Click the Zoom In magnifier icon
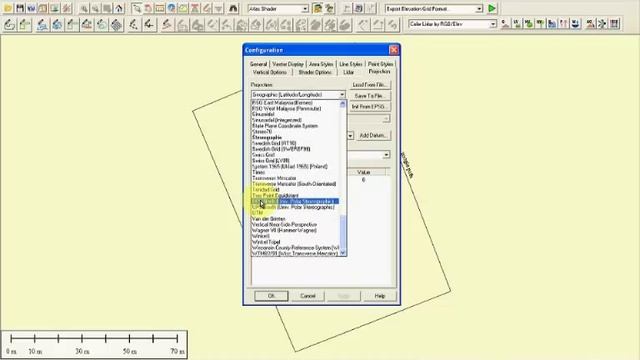The image size is (640, 360). pyautogui.click(x=84, y=8)
